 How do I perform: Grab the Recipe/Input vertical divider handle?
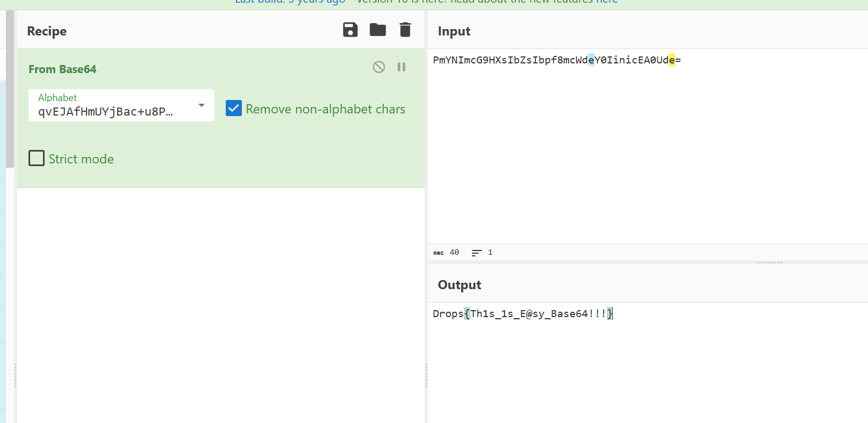(x=426, y=375)
